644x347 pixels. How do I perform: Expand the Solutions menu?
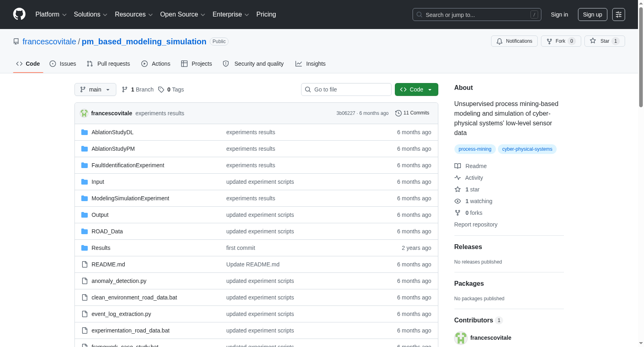91,15
